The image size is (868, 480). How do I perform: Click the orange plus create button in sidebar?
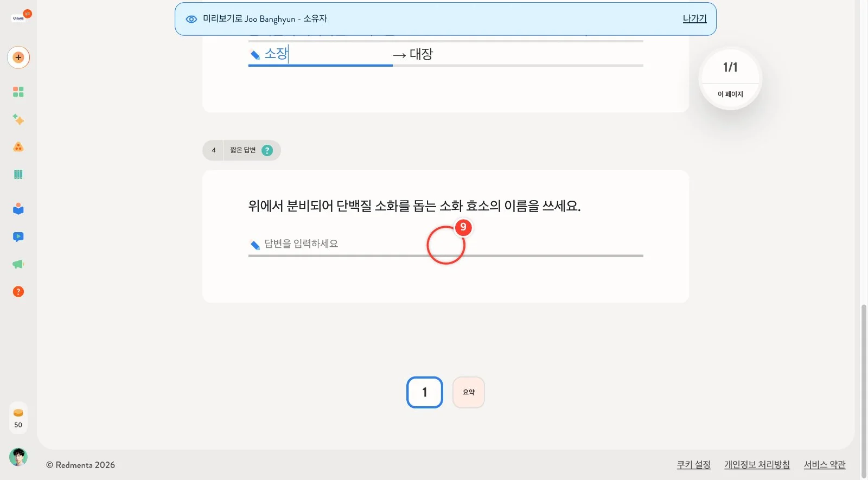[x=18, y=57]
